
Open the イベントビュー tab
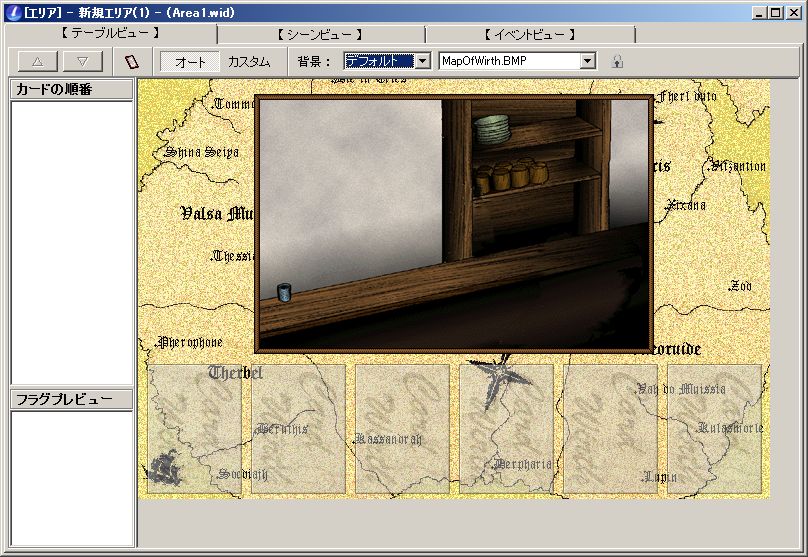[x=530, y=35]
